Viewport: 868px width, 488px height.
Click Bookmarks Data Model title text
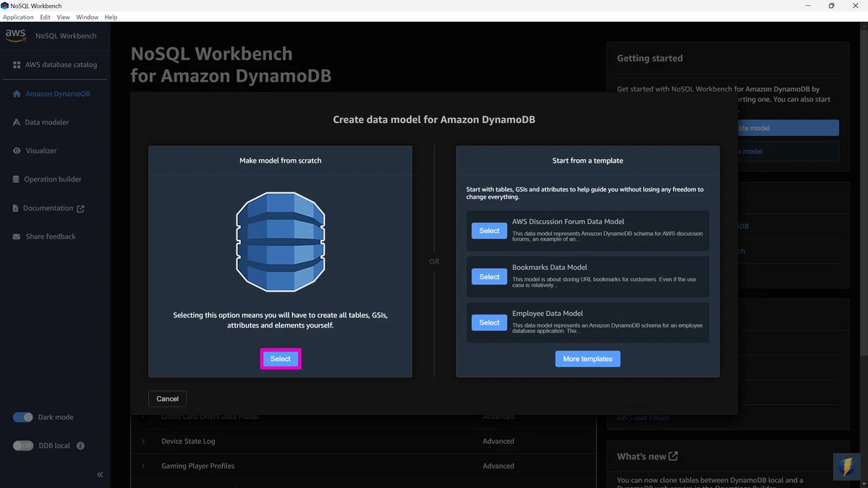(550, 267)
